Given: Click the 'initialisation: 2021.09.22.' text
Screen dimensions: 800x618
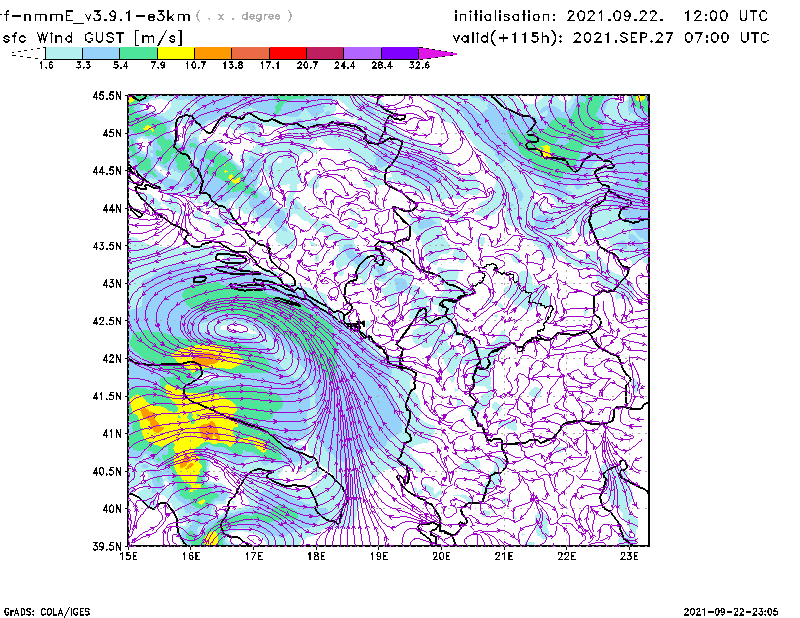Looking at the screenshot, I should pos(559,16).
